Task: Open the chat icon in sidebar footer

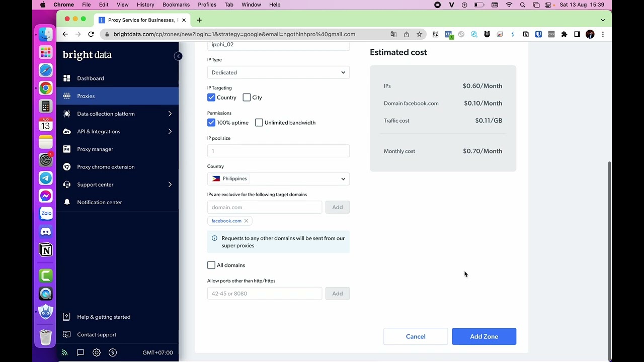Action: [x=80, y=352]
